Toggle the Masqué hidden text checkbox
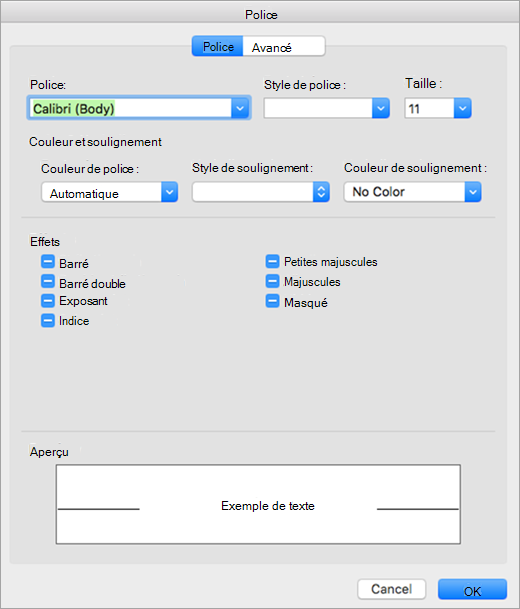 (x=272, y=301)
